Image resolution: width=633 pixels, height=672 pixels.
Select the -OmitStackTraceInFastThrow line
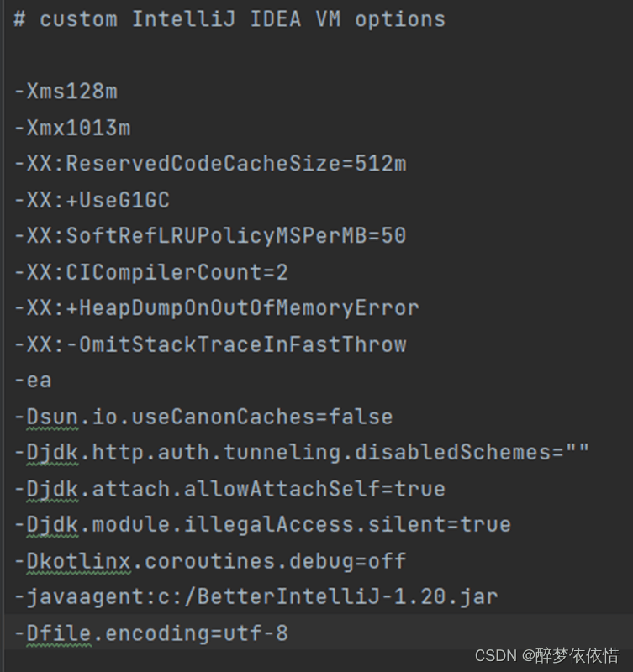click(x=210, y=344)
